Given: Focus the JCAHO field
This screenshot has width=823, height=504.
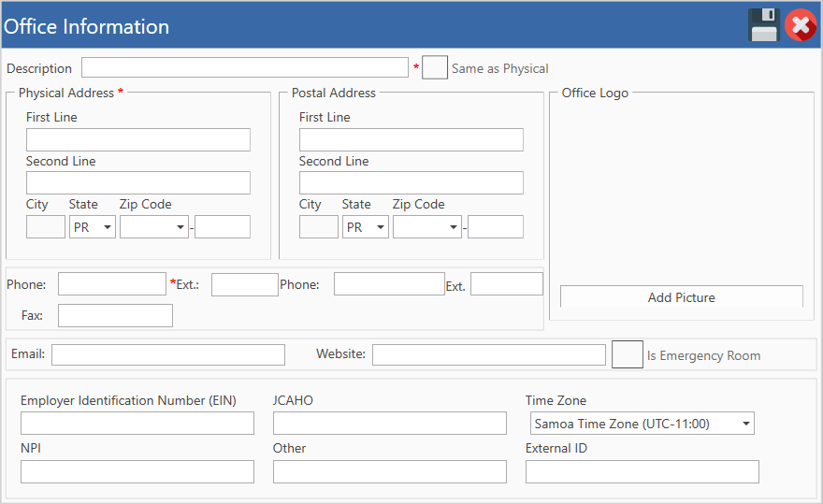Looking at the screenshot, I should tap(389, 424).
